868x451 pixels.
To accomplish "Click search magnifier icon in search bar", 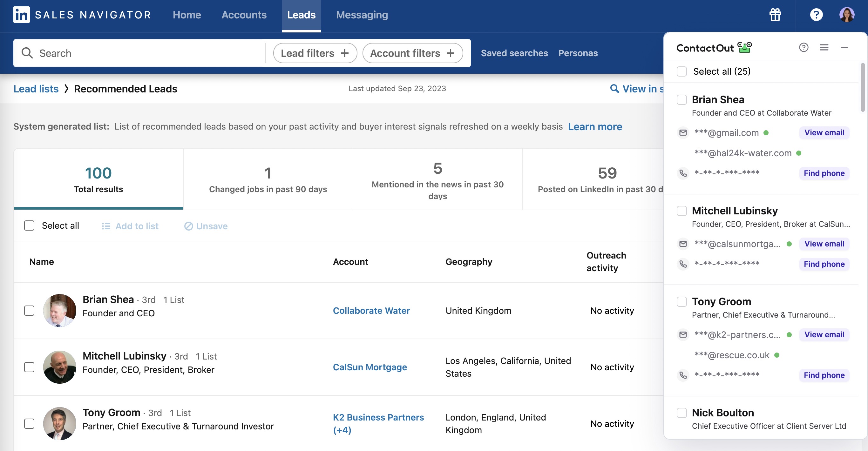I will (x=27, y=53).
